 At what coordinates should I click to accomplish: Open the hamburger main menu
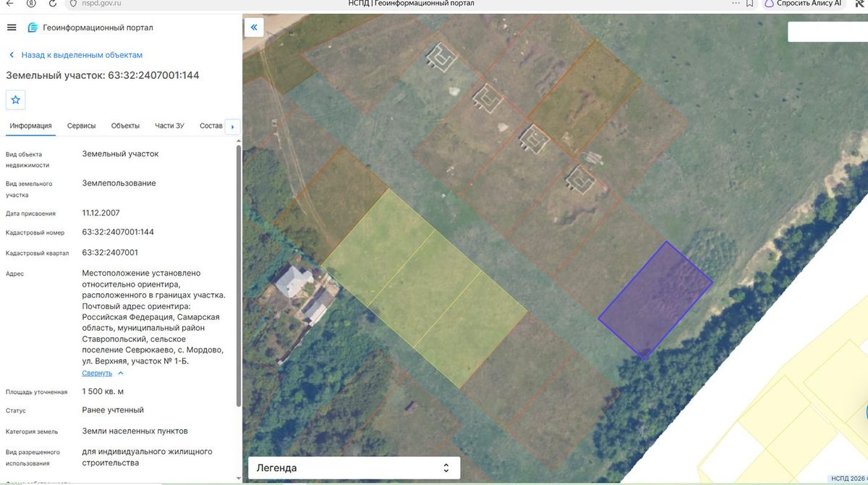point(11,28)
